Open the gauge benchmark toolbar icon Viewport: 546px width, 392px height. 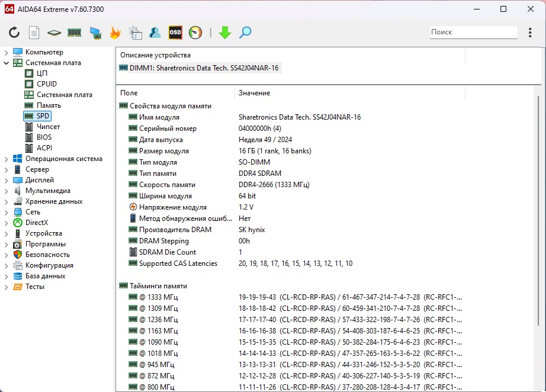tap(195, 33)
